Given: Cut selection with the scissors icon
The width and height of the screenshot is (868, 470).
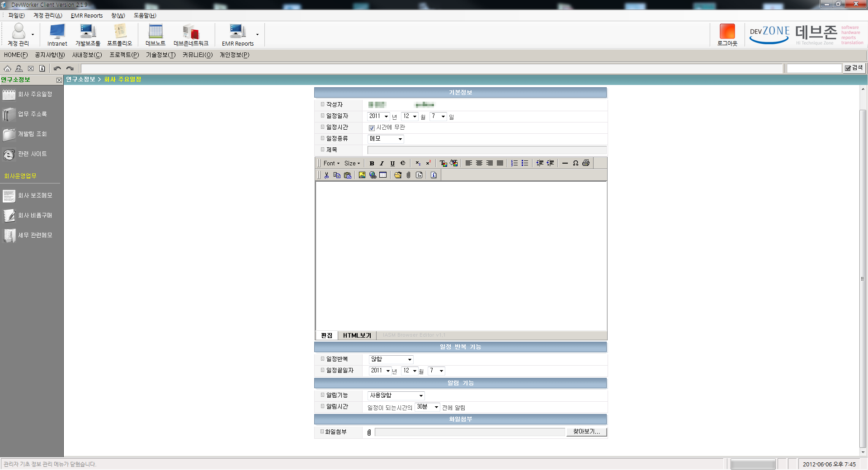Looking at the screenshot, I should 326,175.
